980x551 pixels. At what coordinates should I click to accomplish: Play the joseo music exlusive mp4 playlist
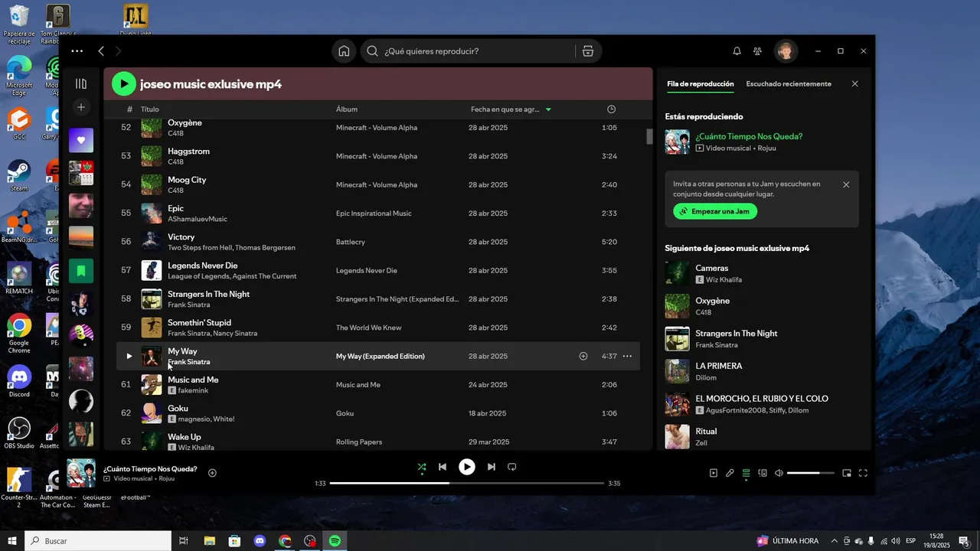click(124, 83)
